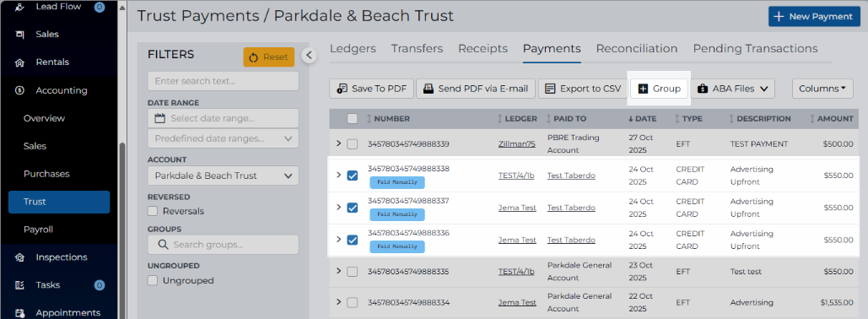Click the Tasks checklist sidebar icon
The width and height of the screenshot is (868, 319).
tap(20, 285)
